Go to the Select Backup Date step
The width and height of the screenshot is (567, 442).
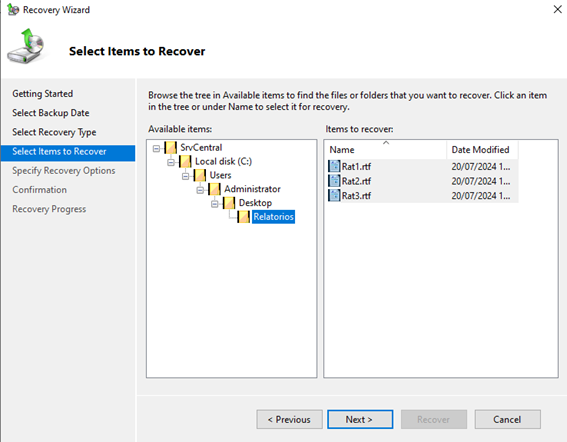[x=51, y=113]
